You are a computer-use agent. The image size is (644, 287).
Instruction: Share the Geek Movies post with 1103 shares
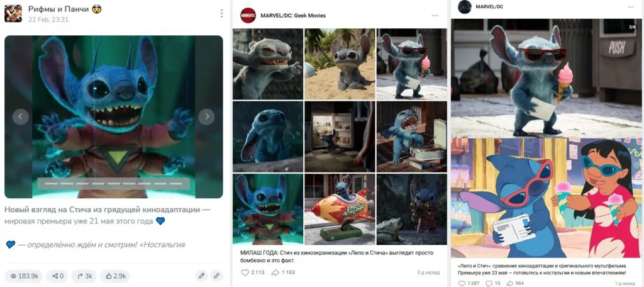pyautogui.click(x=284, y=272)
